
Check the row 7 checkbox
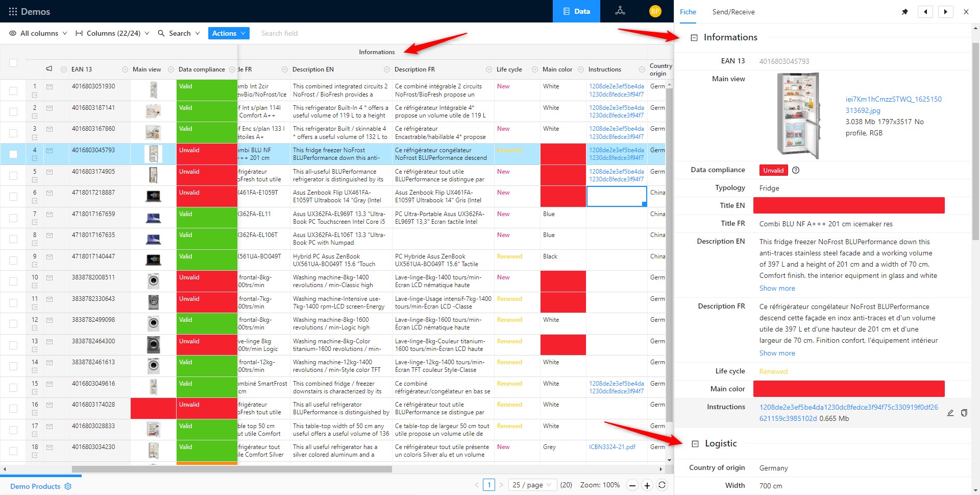tap(13, 218)
